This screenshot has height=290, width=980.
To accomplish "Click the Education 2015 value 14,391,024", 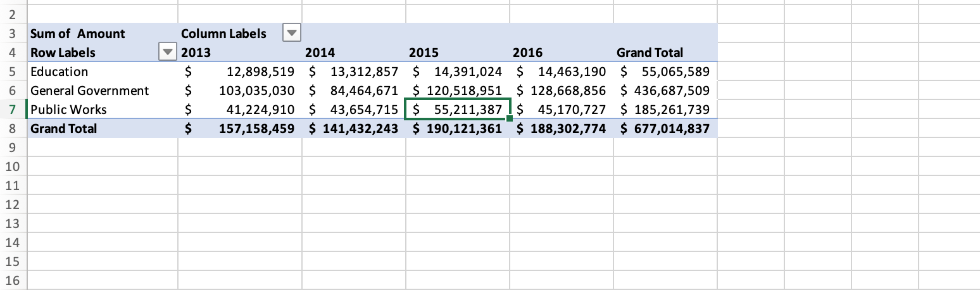I will pyautogui.click(x=458, y=72).
